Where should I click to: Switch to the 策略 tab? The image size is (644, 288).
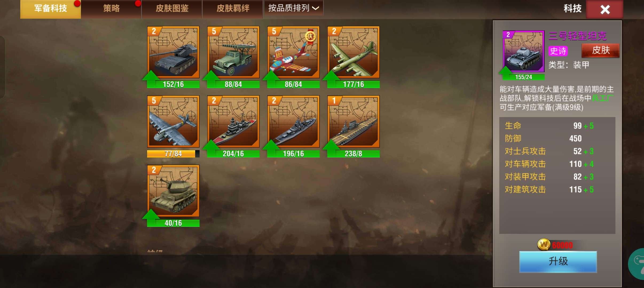pyautogui.click(x=111, y=9)
